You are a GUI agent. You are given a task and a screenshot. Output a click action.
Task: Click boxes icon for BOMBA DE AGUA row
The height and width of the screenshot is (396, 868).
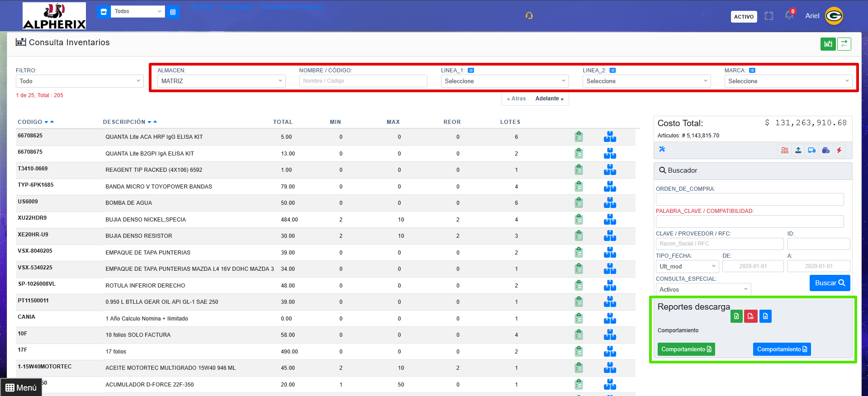pyautogui.click(x=610, y=203)
